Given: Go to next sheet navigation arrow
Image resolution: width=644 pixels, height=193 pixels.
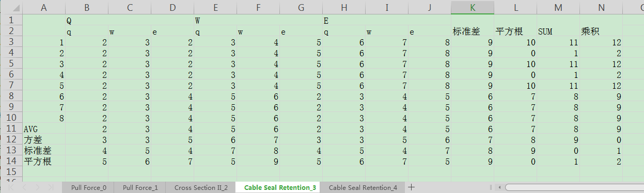Looking at the screenshot, I should pos(38,187).
